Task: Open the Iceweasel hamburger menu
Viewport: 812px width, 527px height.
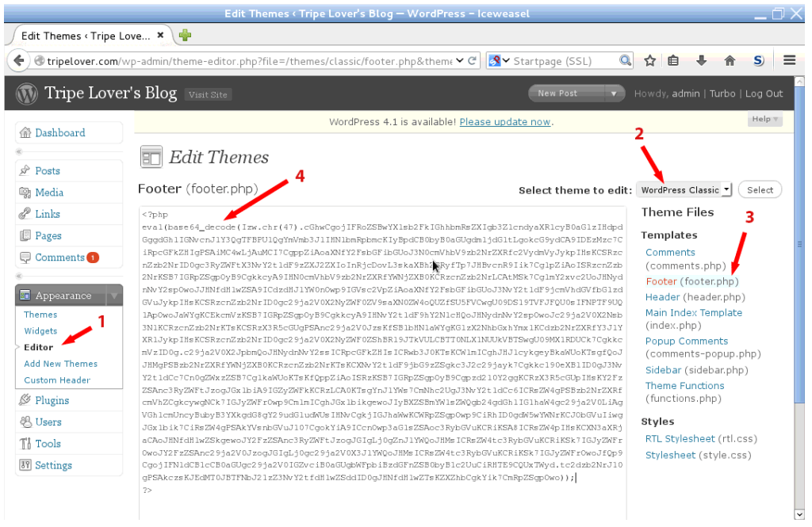Action: pos(789,60)
